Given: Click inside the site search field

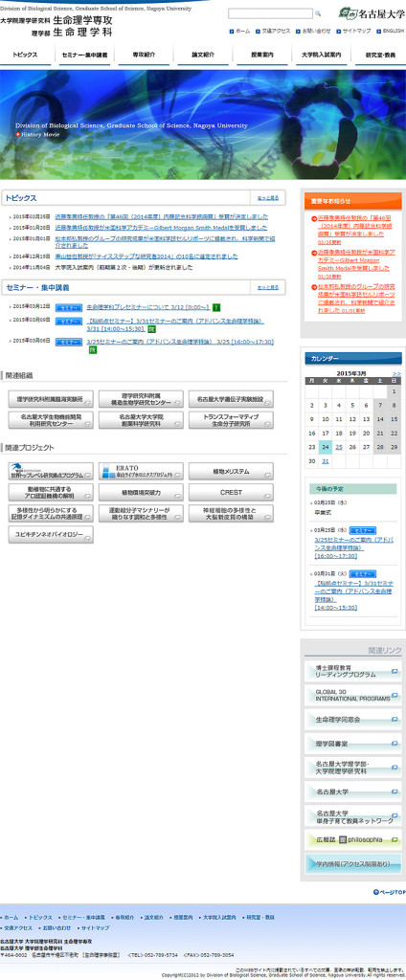Looking at the screenshot, I should pyautogui.click(x=270, y=13).
